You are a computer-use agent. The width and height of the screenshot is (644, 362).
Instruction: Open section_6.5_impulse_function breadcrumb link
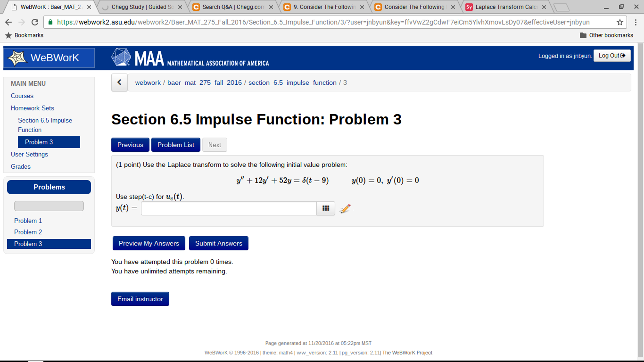tap(292, 82)
